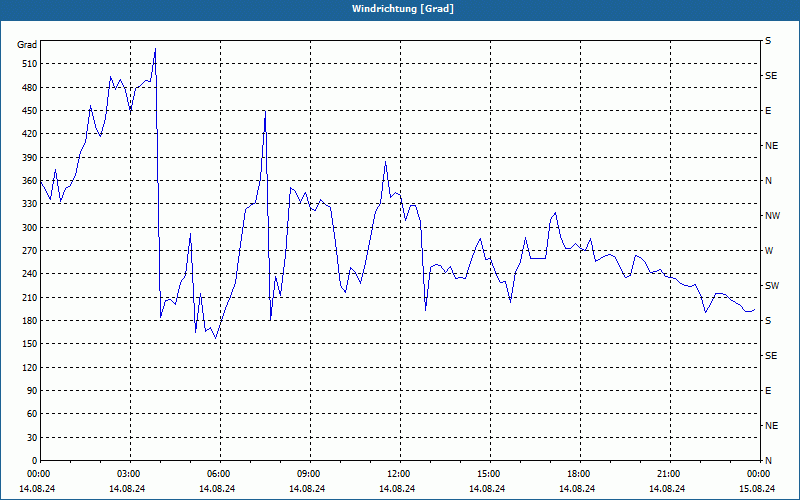Screen dimensions: 800x500
Task: Select the W compass direction label
Action: (x=769, y=251)
